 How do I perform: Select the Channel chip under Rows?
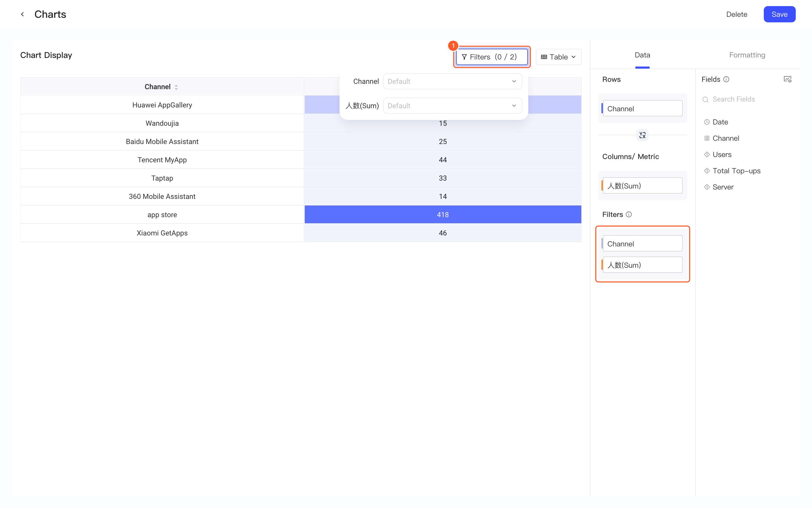tap(642, 108)
